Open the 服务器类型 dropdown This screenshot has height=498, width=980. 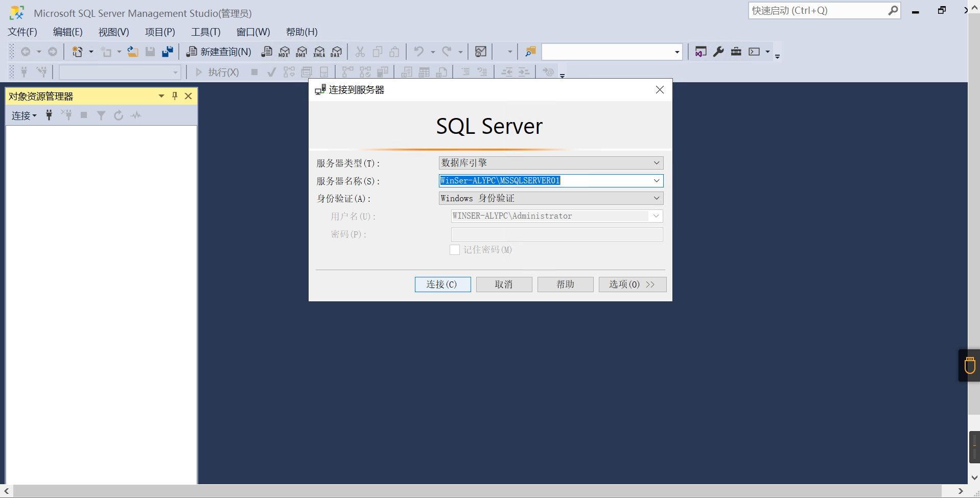coord(657,163)
